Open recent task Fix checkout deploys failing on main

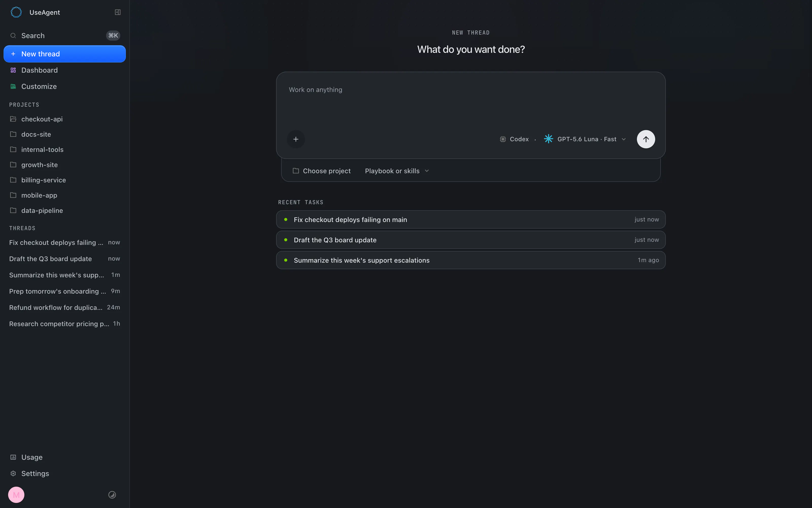[471, 219]
